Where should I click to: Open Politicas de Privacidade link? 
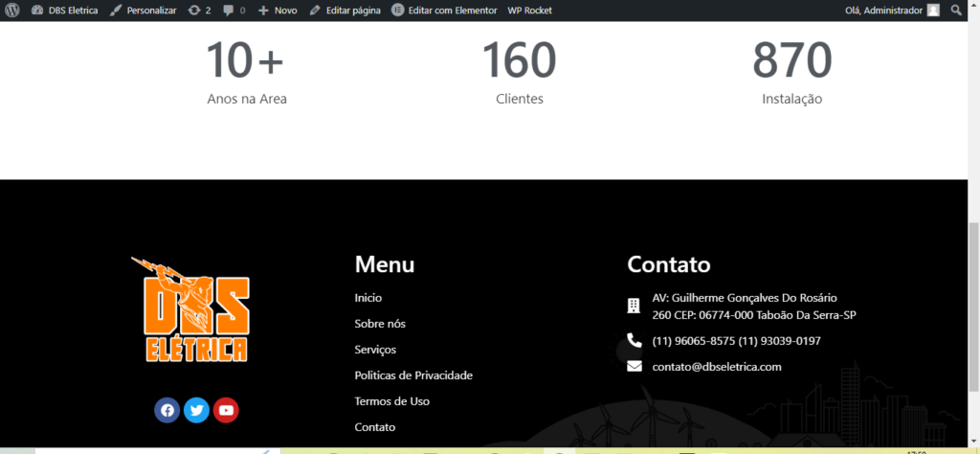tap(413, 375)
